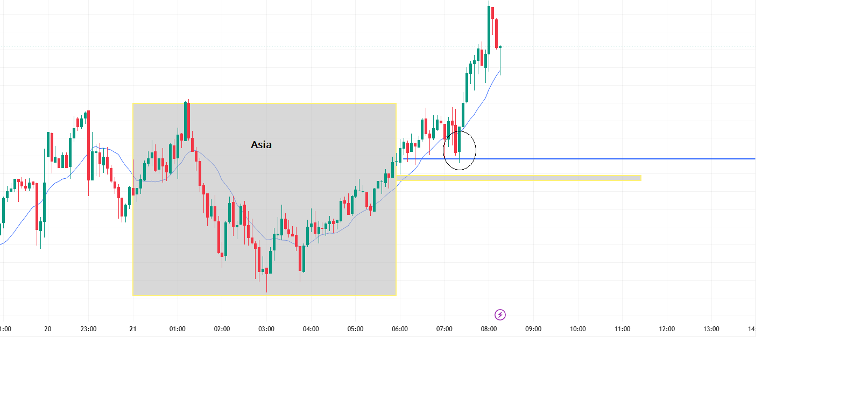
Task: Click the 05:00 time axis label
Action: pos(355,329)
